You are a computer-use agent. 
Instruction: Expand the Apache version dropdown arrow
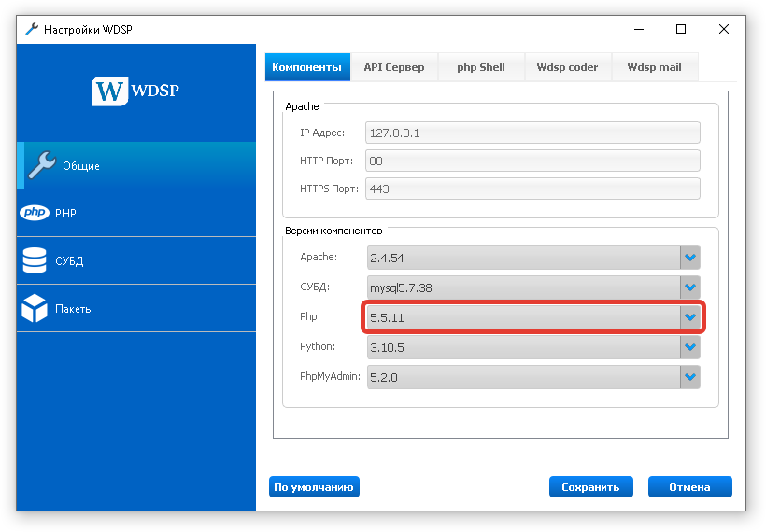(x=689, y=258)
